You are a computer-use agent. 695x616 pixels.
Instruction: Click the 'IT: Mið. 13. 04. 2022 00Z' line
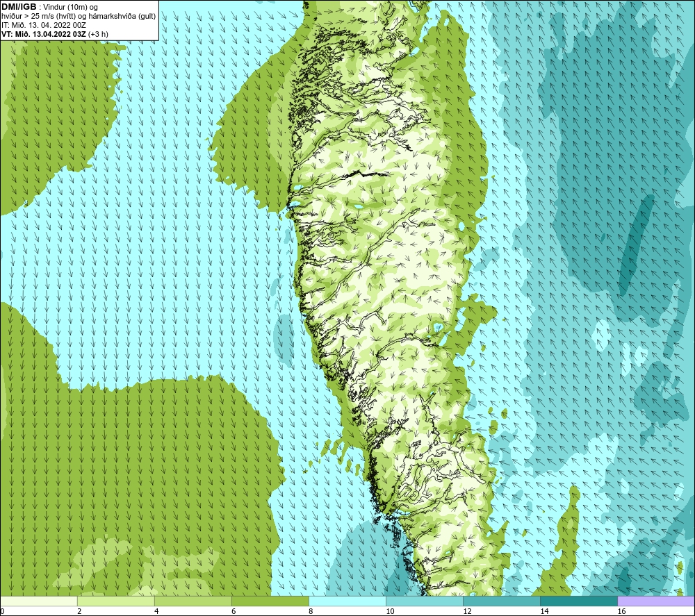tap(43, 25)
